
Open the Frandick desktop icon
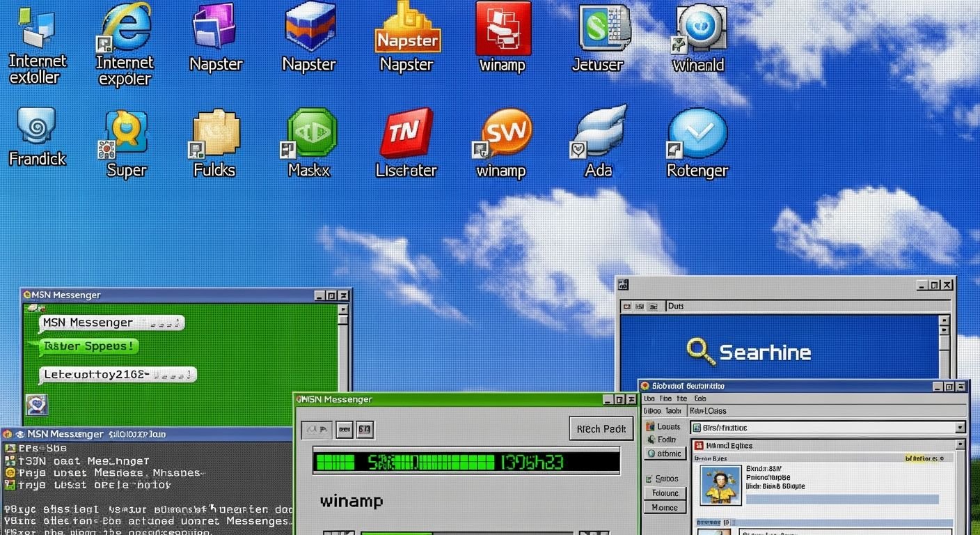click(36, 127)
